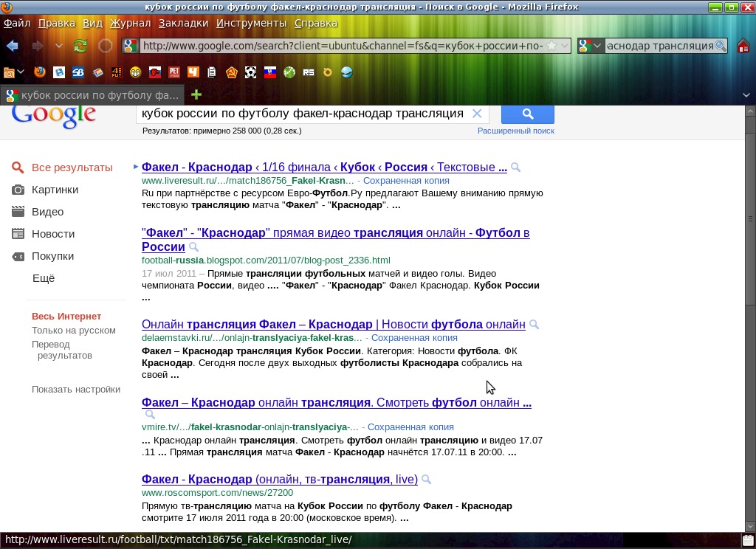Open the hammer and sickle bookmark icon
Screen dimensions: 756x549
pos(231,72)
